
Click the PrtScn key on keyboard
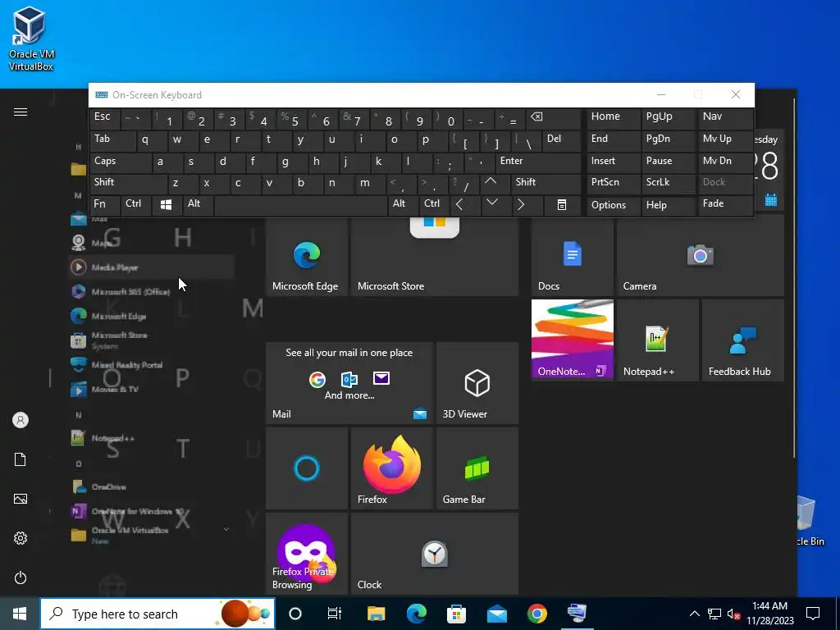click(614, 183)
